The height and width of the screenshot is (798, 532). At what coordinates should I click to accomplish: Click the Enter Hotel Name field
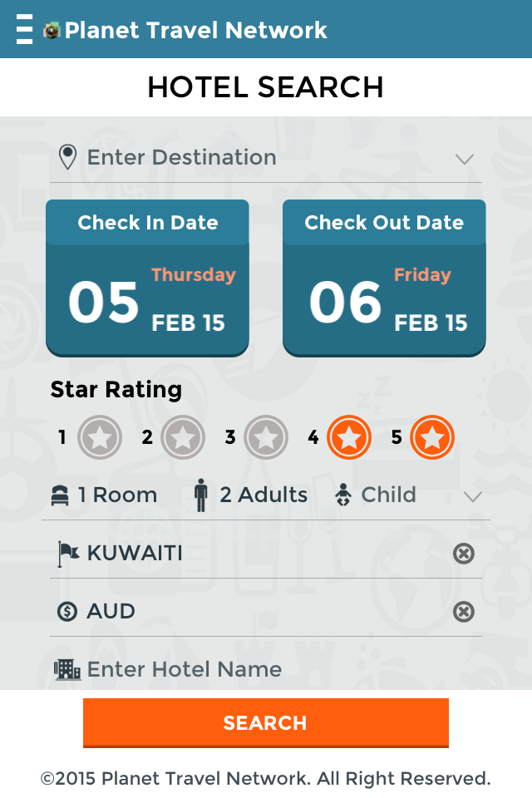click(x=266, y=669)
